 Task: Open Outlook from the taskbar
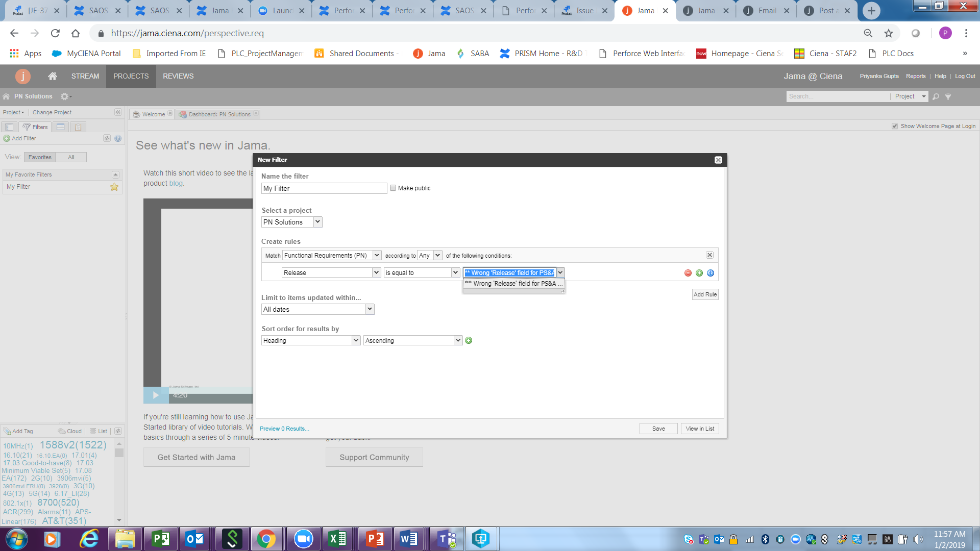[194, 539]
